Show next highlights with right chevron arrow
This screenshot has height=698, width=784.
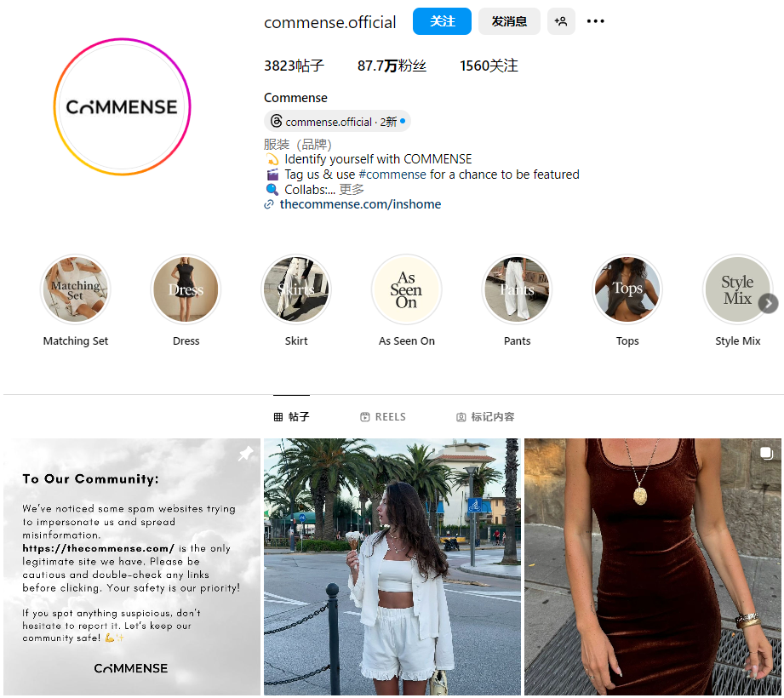coord(768,304)
